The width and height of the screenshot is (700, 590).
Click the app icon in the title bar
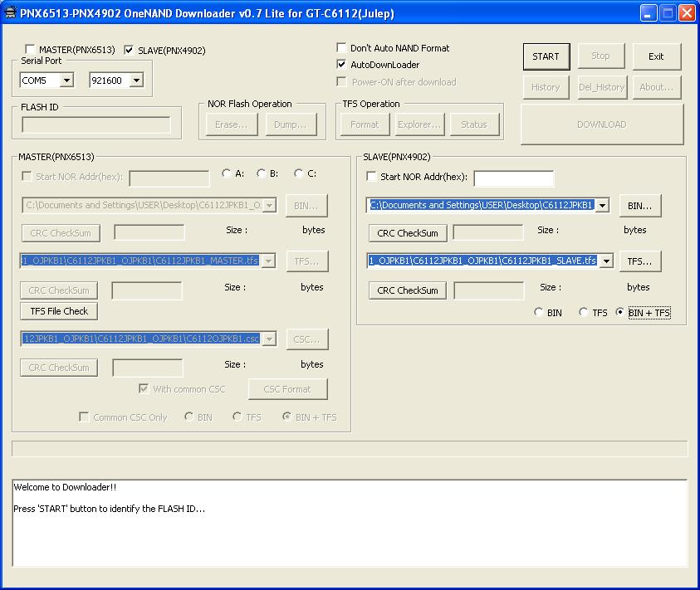[10, 12]
